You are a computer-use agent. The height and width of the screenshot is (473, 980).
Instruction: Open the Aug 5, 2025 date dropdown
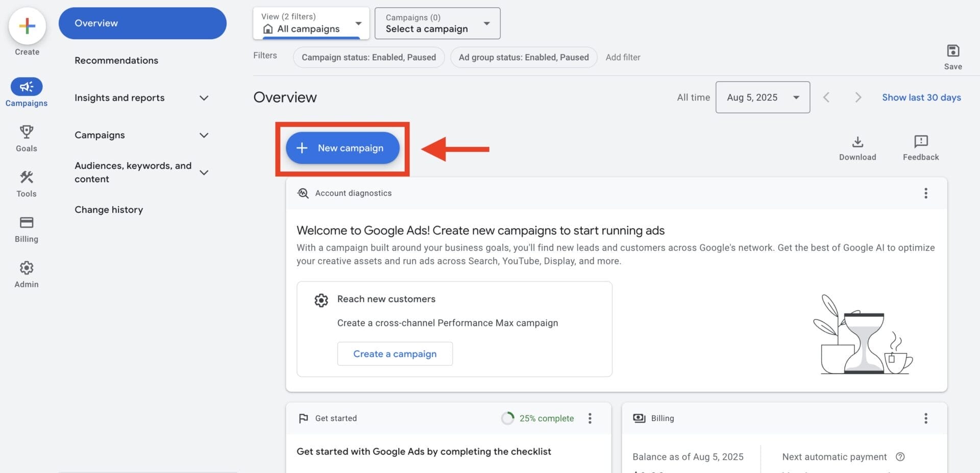click(763, 97)
